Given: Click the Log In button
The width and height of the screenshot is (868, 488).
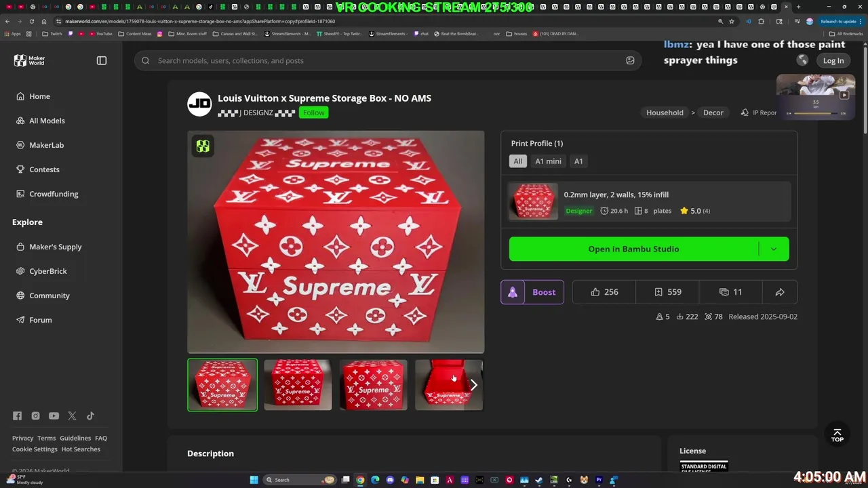Looking at the screenshot, I should [x=833, y=60].
